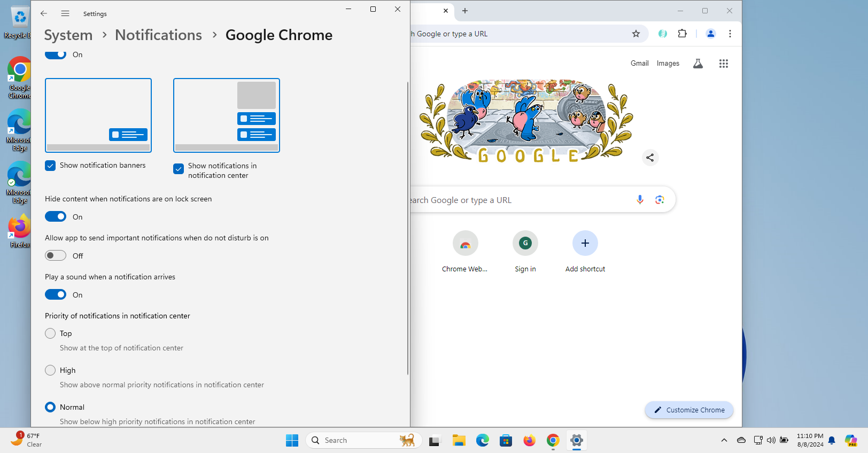Viewport: 868px width, 453px height.
Task: Open the Firefox desktop shortcut
Action: coord(19,231)
